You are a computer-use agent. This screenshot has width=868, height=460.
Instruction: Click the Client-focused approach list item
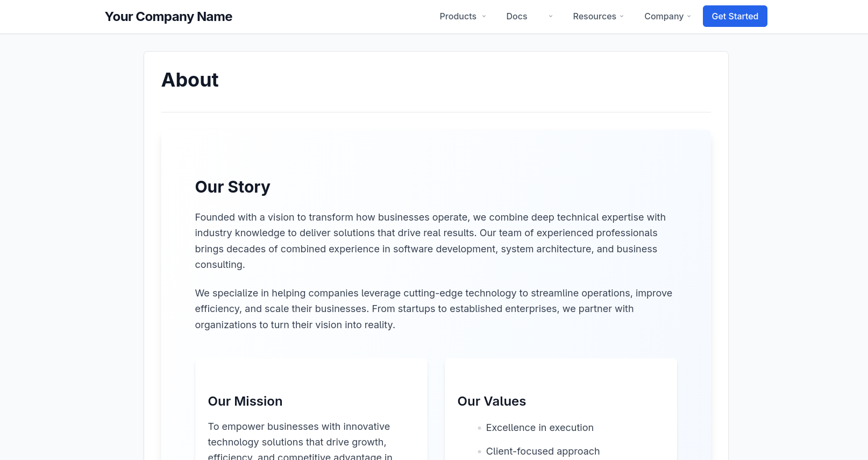point(543,451)
